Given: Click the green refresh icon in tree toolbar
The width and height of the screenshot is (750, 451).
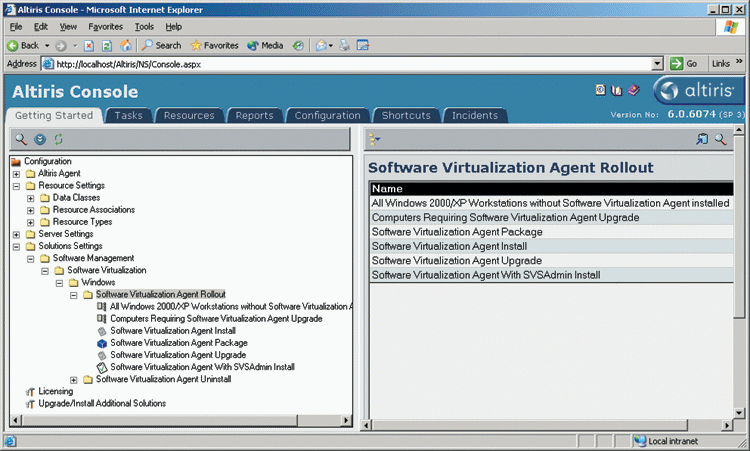Looking at the screenshot, I should [58, 139].
